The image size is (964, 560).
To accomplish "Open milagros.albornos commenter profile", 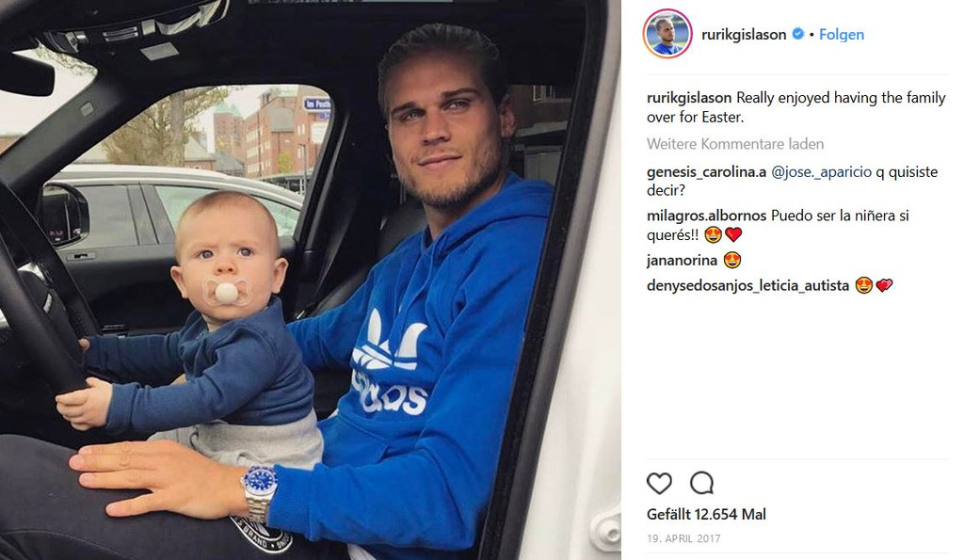I will [706, 216].
